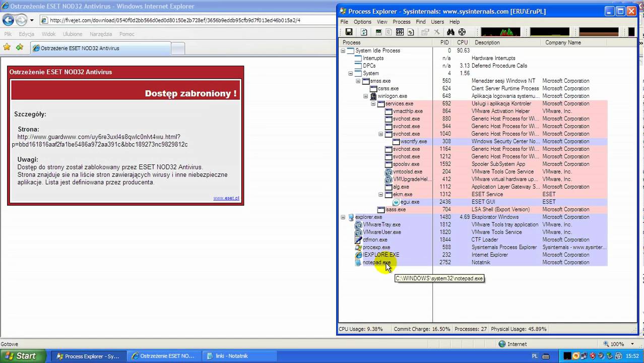Collapse the explorer.exe tree node
644x363 pixels.
point(343,217)
